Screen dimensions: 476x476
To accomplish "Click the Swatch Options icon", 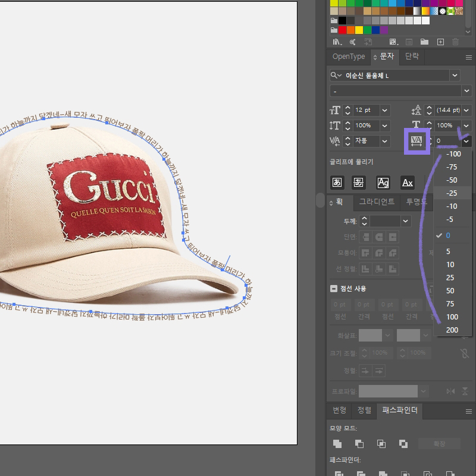I will (x=409, y=42).
